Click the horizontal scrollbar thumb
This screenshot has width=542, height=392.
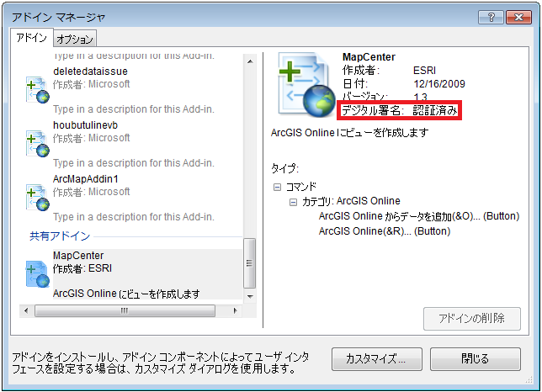coord(125,311)
